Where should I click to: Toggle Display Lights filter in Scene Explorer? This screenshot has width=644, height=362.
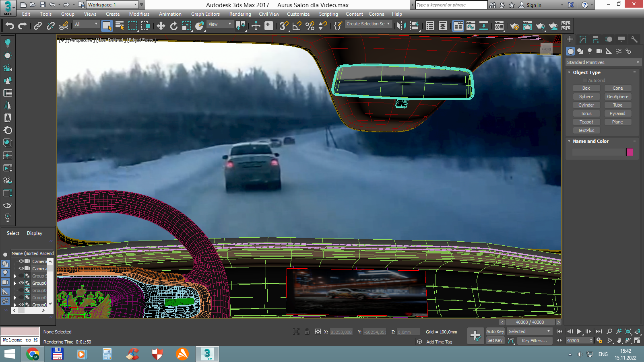tap(5, 273)
